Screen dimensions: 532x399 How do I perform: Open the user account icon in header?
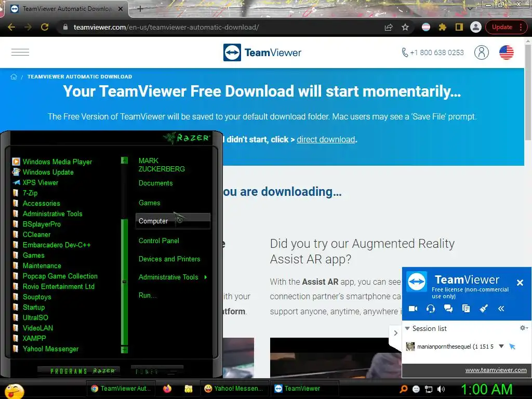tap(481, 52)
